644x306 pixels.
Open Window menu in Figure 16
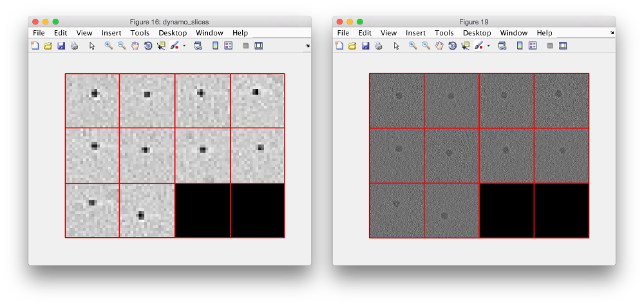tap(209, 33)
